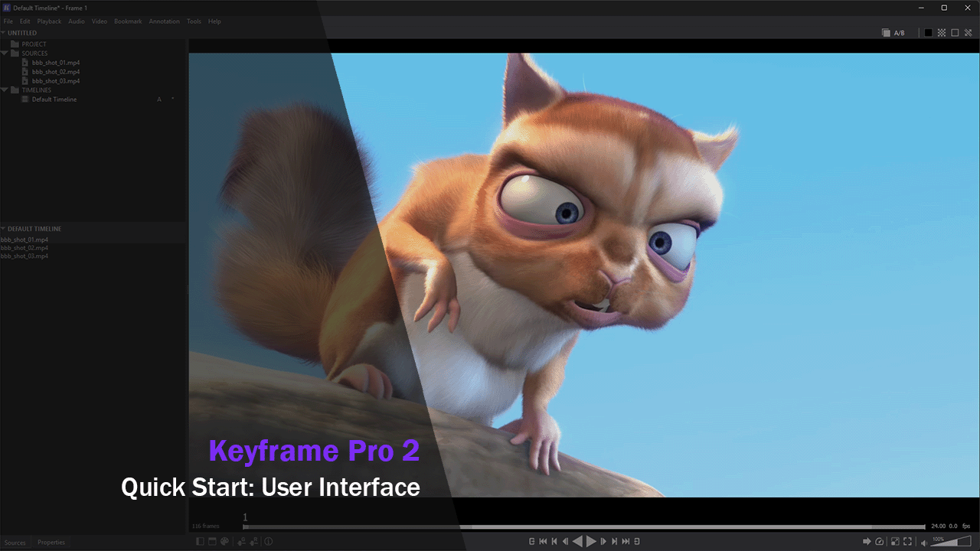Close the Keyframe Pro window

coord(966,8)
